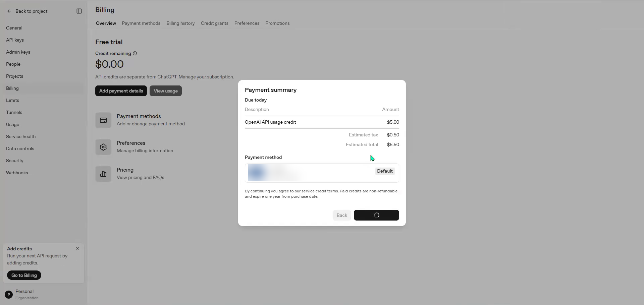Open Admin keys in the sidebar
This screenshot has width=644, height=305.
tap(44, 52)
